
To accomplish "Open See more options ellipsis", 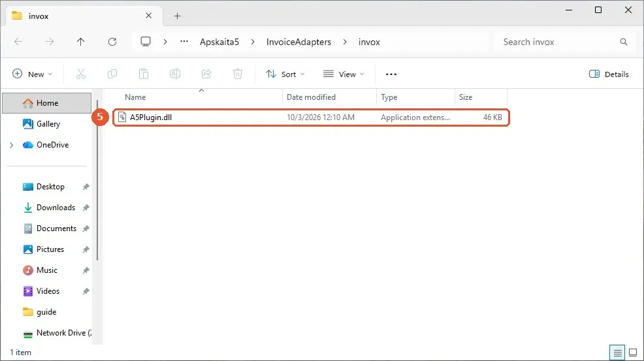I will [x=391, y=74].
